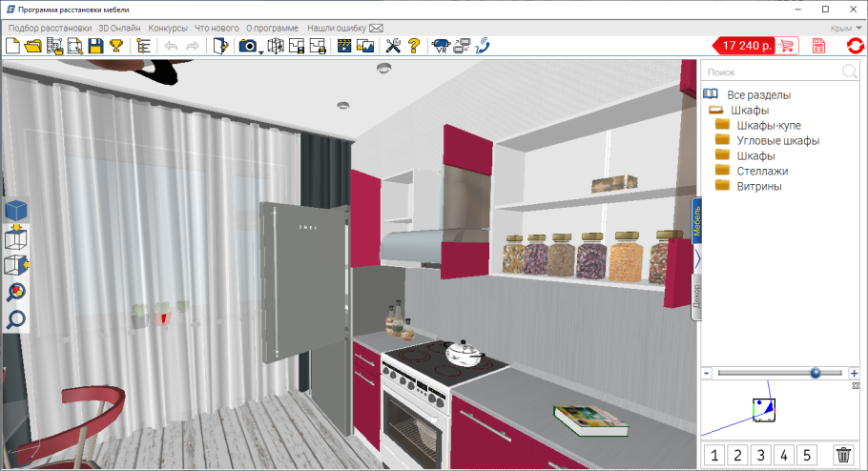The height and width of the screenshot is (471, 868).
Task: Click the Save project floppy disk icon
Action: coord(95,46)
